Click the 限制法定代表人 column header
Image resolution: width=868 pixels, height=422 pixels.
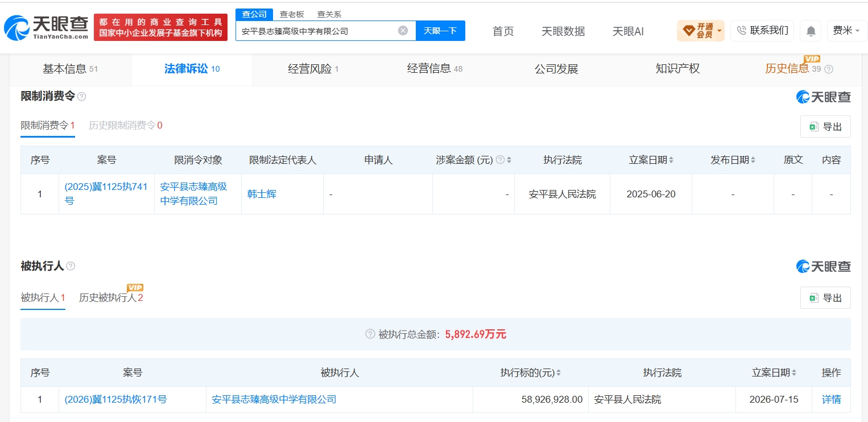tap(283, 160)
